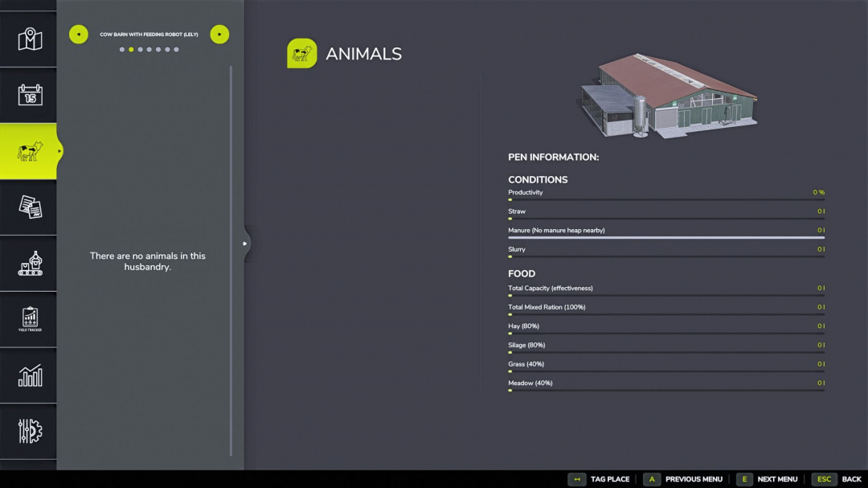The width and height of the screenshot is (868, 488).
Task: Expand side panel with arrow handle
Action: tap(245, 244)
